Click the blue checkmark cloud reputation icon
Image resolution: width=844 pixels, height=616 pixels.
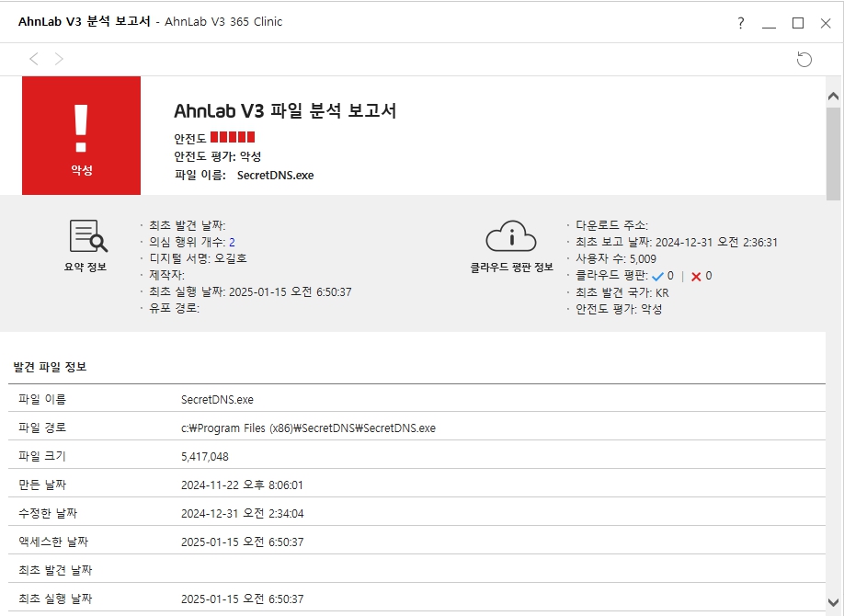(x=657, y=276)
